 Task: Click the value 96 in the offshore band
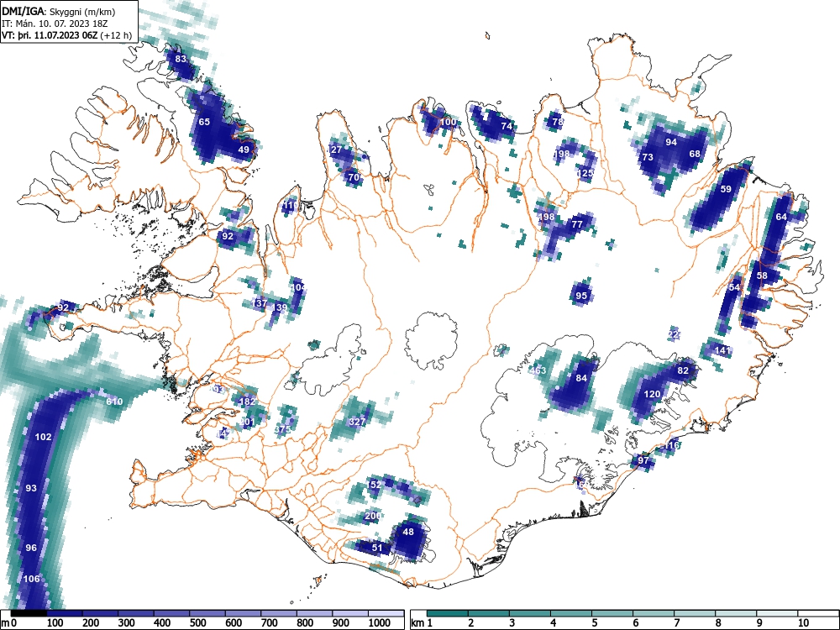(x=31, y=548)
